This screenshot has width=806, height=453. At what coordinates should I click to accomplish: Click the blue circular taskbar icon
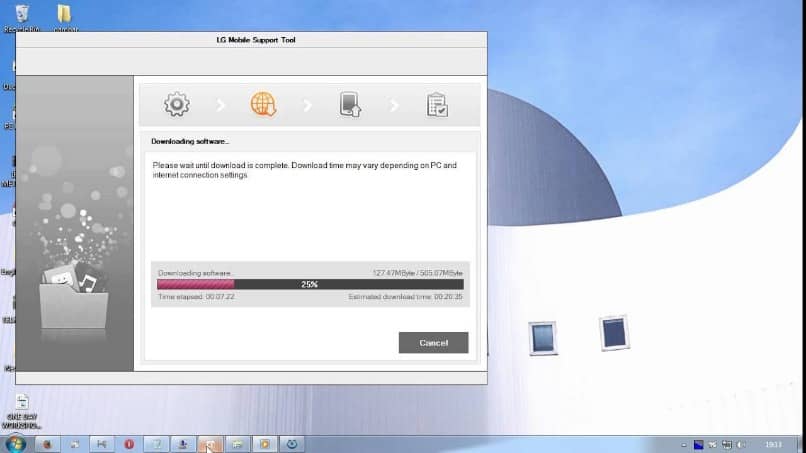coord(292,444)
